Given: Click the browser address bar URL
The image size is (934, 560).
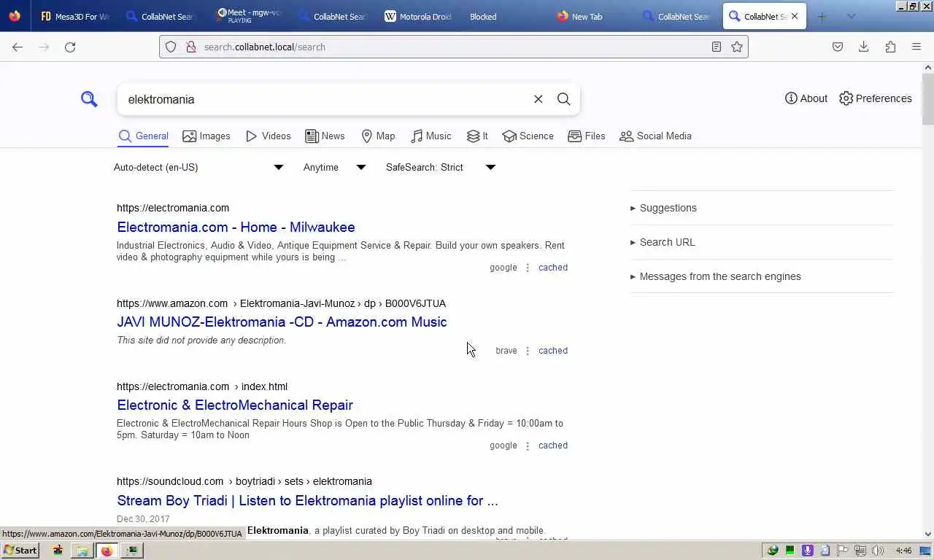Looking at the screenshot, I should click(452, 47).
